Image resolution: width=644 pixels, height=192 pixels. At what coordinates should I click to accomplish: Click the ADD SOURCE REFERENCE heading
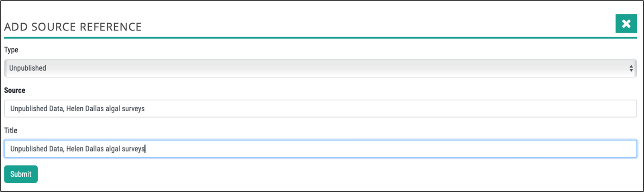(x=73, y=27)
